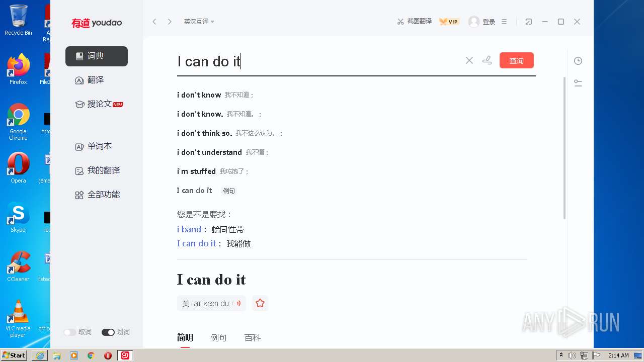Open Windows Media Player taskbar icon
The image size is (644, 362).
point(74,355)
